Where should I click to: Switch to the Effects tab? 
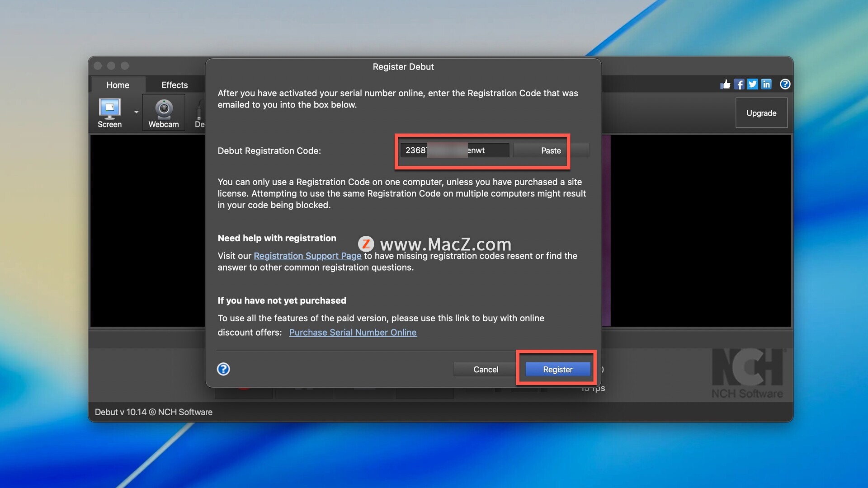point(175,85)
